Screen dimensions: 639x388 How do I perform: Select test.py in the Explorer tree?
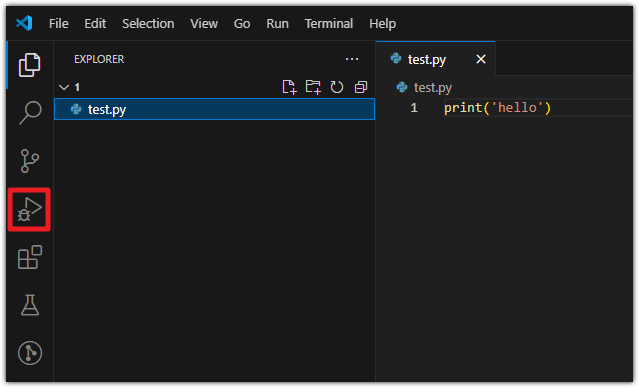214,109
